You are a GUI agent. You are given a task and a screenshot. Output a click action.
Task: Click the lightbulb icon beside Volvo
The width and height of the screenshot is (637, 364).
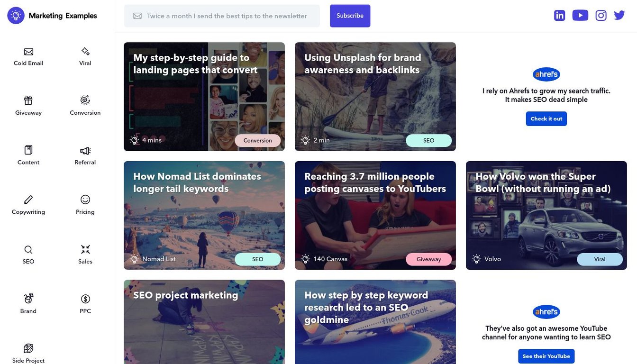(x=476, y=259)
